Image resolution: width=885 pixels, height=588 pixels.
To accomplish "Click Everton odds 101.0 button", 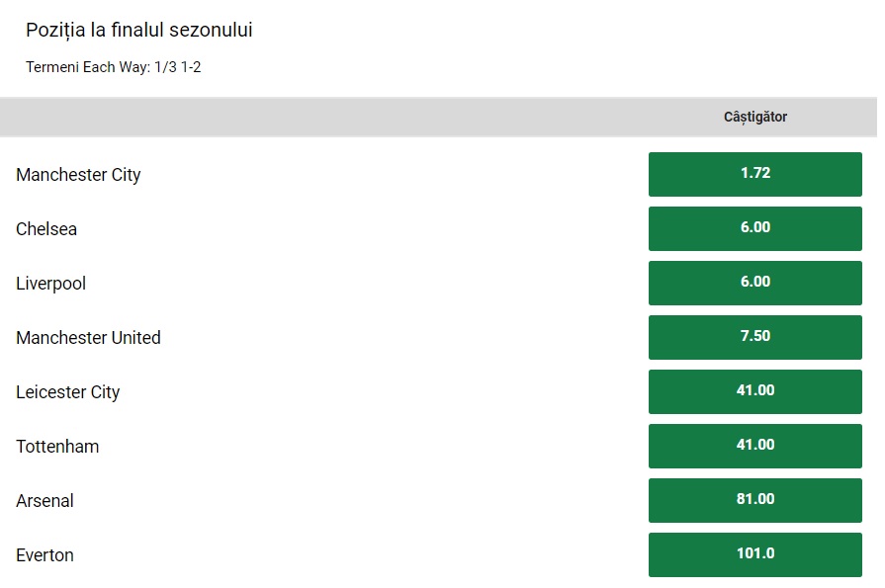I will tap(754, 554).
